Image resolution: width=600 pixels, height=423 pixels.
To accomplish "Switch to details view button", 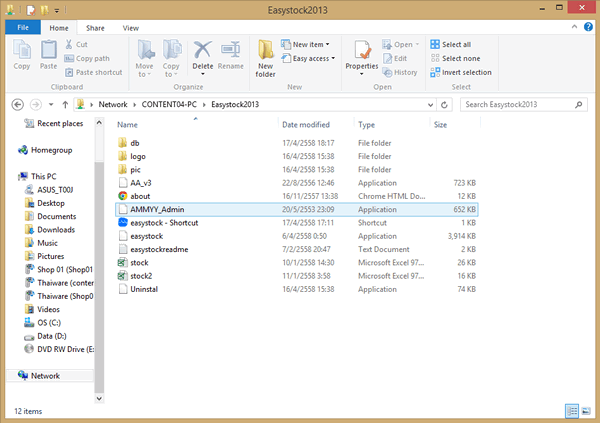I will [x=573, y=410].
